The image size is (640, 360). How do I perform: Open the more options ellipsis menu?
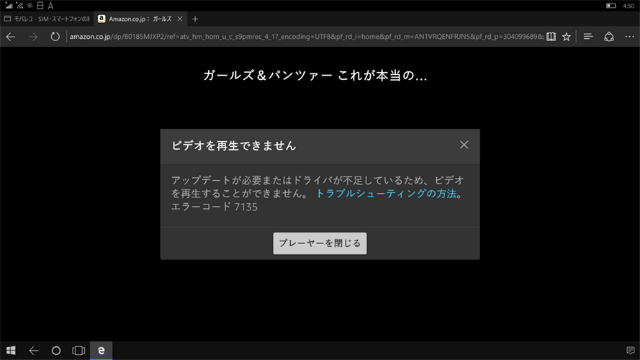coord(629,37)
